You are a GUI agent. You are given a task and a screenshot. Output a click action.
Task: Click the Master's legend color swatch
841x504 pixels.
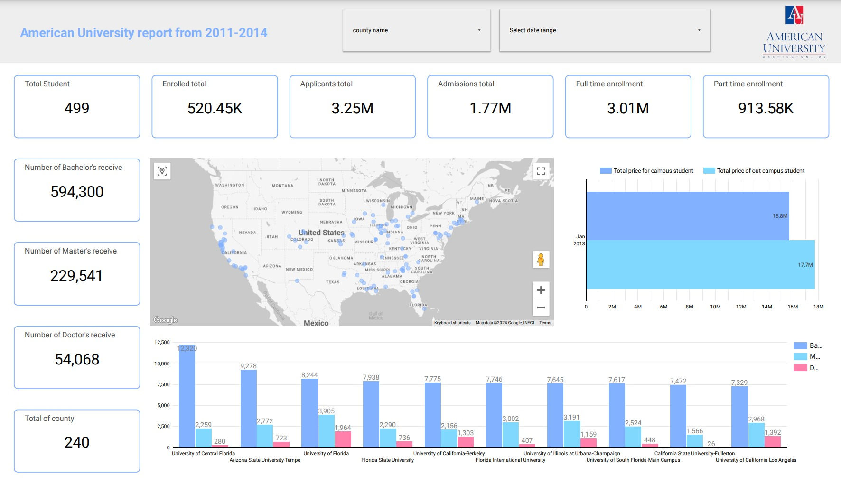click(x=800, y=356)
